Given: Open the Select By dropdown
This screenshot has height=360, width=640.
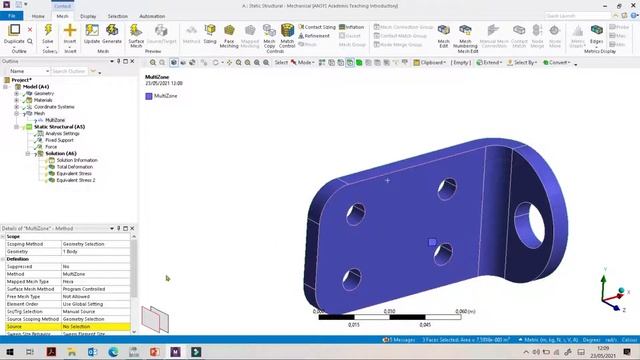Looking at the screenshot, I should 522,62.
